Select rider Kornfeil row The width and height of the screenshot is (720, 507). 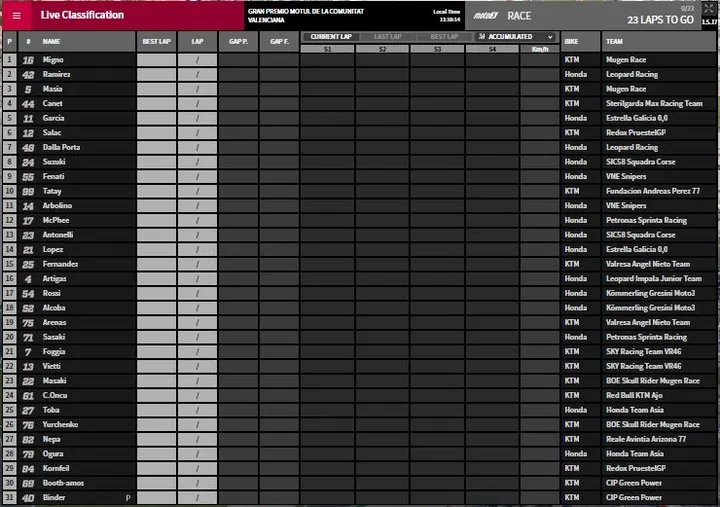click(360, 468)
